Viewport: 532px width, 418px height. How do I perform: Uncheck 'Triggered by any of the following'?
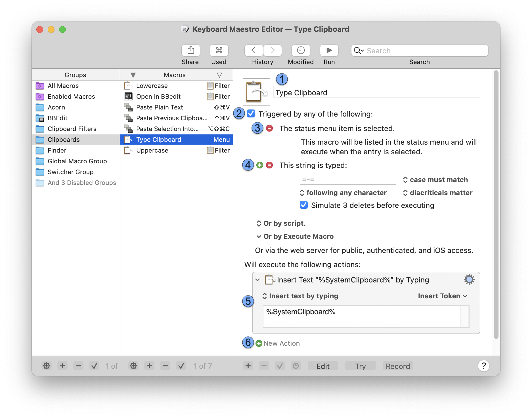pyautogui.click(x=251, y=114)
